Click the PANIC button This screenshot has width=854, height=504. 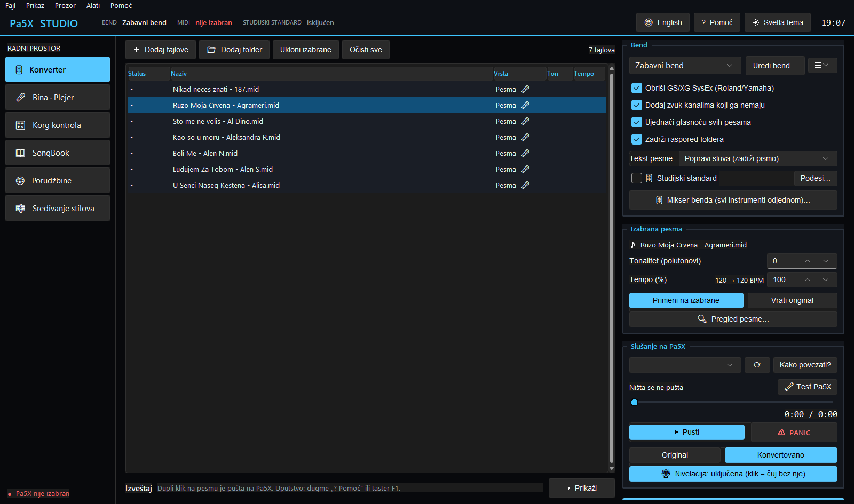point(794,433)
